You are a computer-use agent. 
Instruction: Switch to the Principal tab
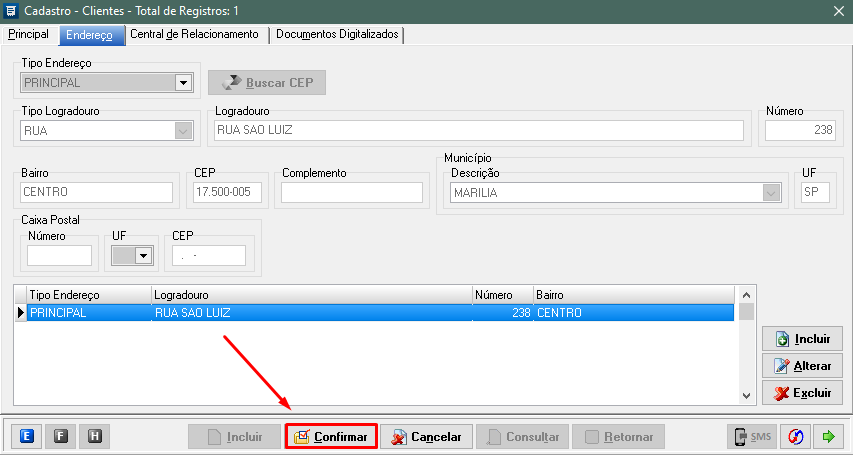tap(28, 34)
